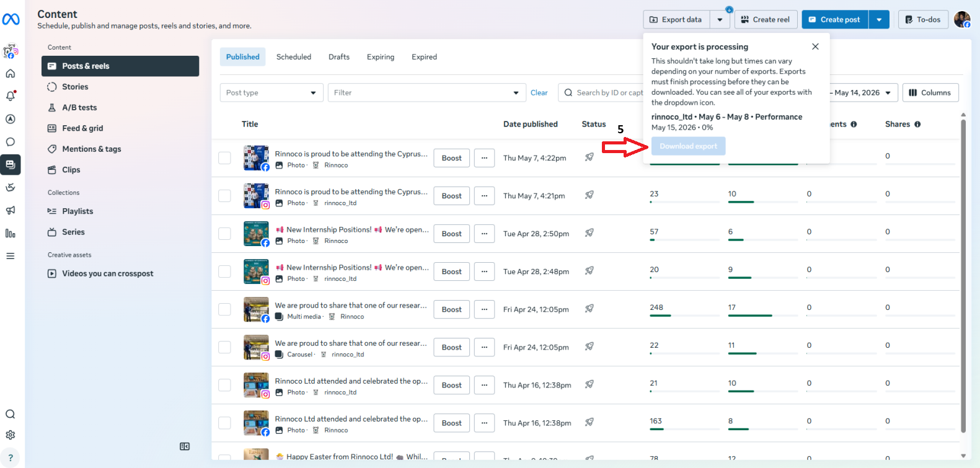Expand Export data dropdown arrow
The width and height of the screenshot is (980, 468).
pos(720,20)
